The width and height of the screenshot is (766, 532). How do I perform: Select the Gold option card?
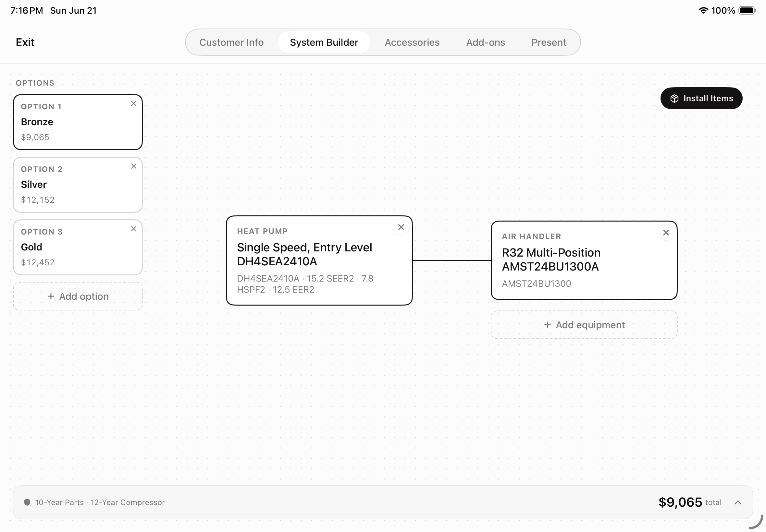(78, 248)
